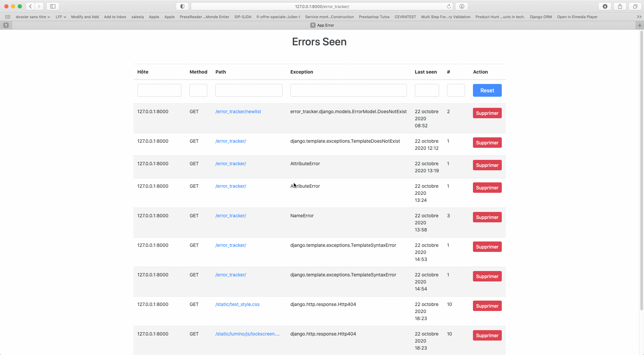Expand 'dossier sans titre' bookmarks folder
This screenshot has width=644, height=355.
point(33,17)
